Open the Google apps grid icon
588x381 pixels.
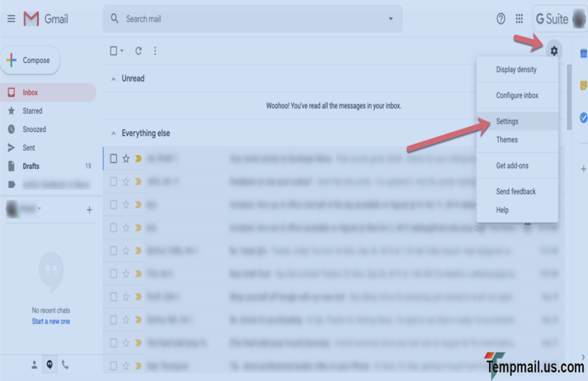pos(520,19)
